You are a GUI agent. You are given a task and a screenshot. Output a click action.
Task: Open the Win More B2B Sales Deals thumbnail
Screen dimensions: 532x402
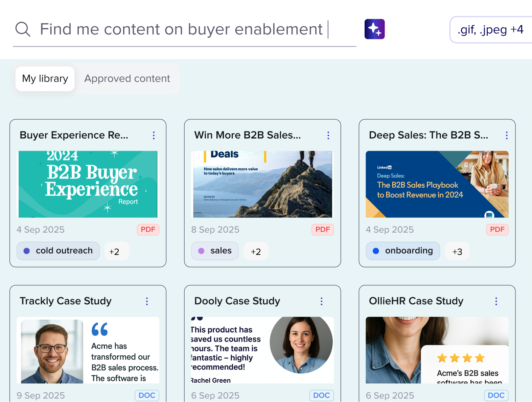point(262,184)
